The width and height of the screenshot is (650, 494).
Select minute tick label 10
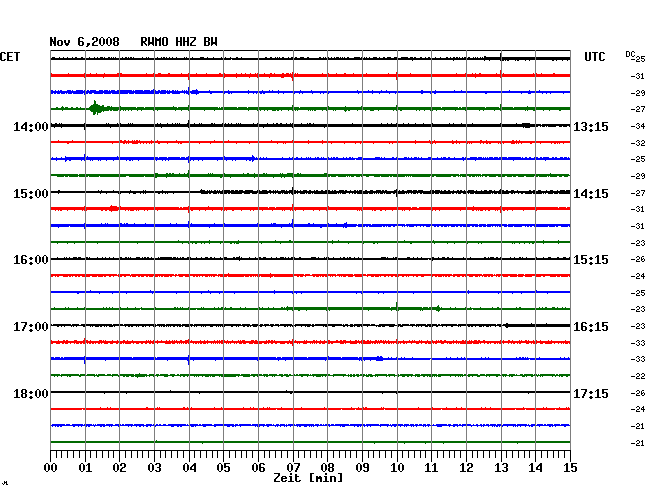397,468
